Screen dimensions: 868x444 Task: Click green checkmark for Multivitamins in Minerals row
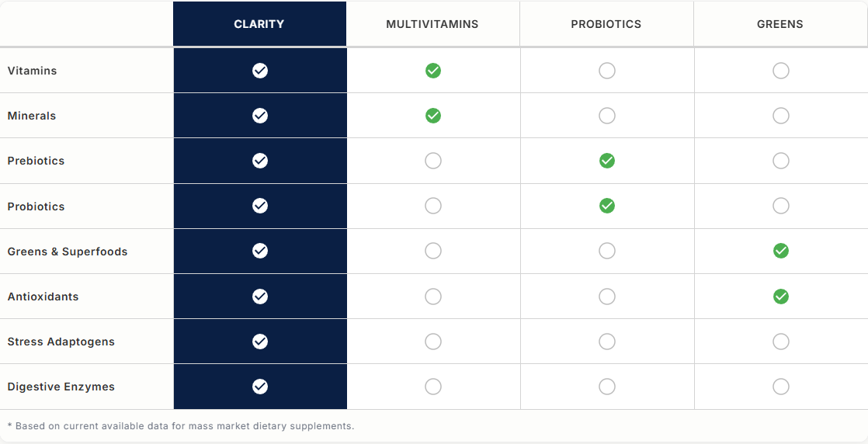pos(433,116)
